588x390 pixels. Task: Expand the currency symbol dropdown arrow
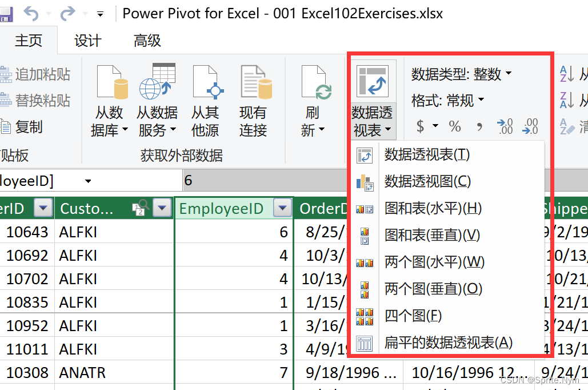coord(435,125)
